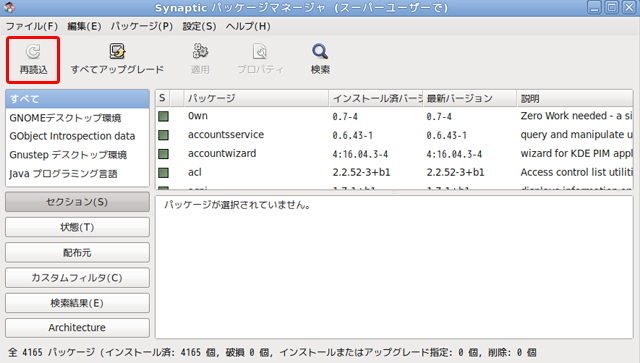Click the status bar package count text
The width and height of the screenshot is (640, 363).
coord(272,352)
